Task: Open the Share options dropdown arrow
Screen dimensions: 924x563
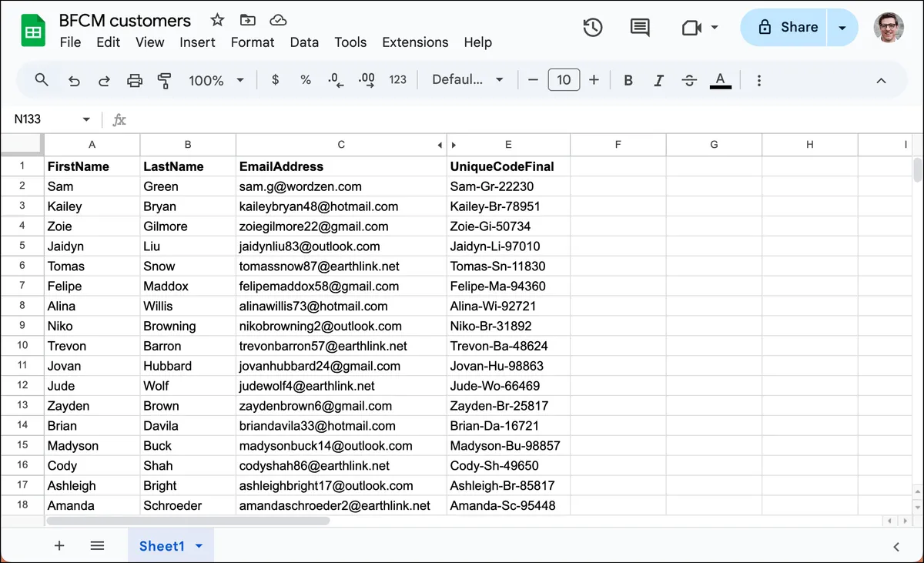Action: click(842, 28)
